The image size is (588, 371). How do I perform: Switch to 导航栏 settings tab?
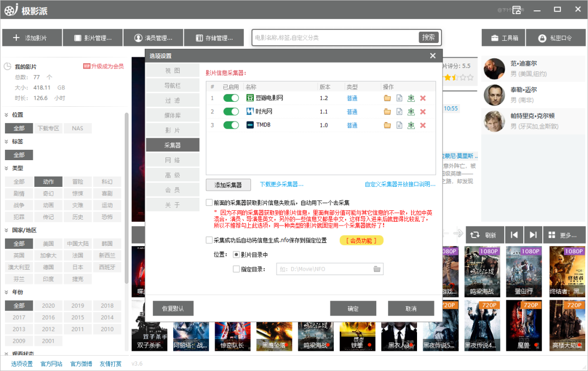click(x=173, y=86)
